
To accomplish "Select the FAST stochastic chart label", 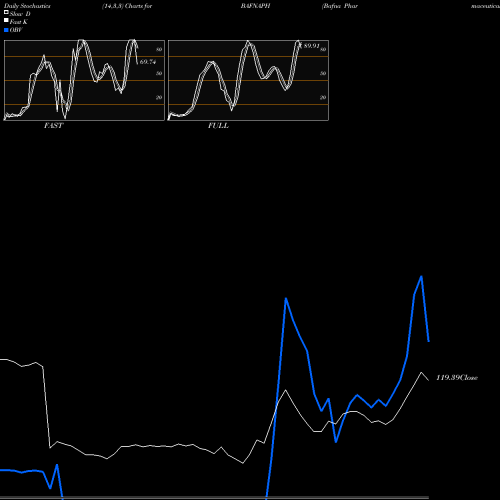I will [x=53, y=126].
